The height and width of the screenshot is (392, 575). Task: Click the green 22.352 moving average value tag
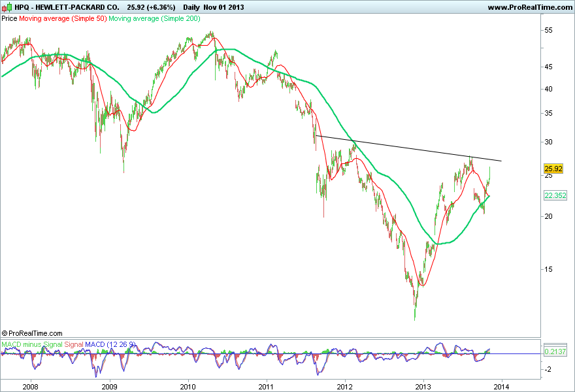[555, 195]
